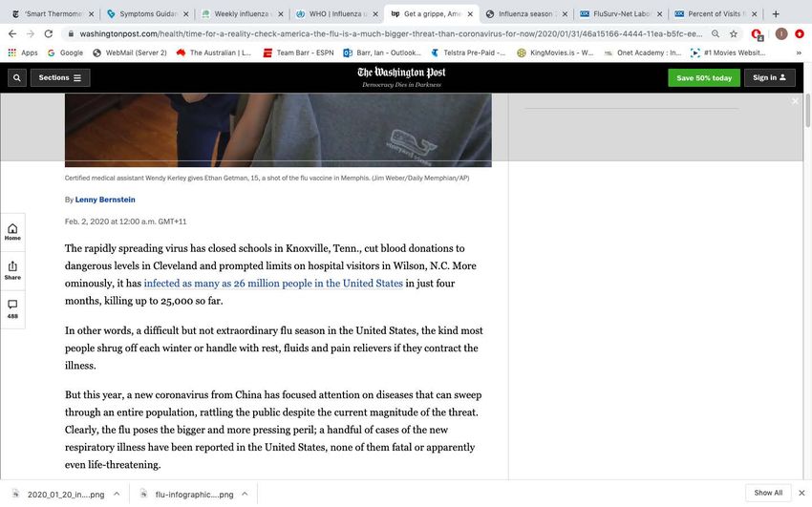Open the infected 26 million people link
Viewport: 812px width, 507px height.
pyautogui.click(x=273, y=283)
